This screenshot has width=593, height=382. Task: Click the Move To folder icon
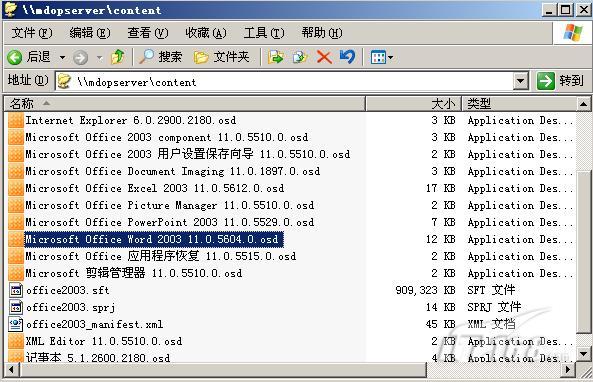tap(276, 57)
